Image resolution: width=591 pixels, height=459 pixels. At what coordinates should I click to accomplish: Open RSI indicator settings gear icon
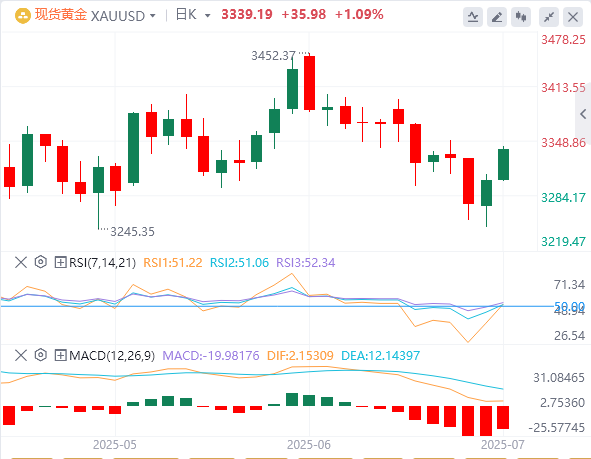pos(41,262)
